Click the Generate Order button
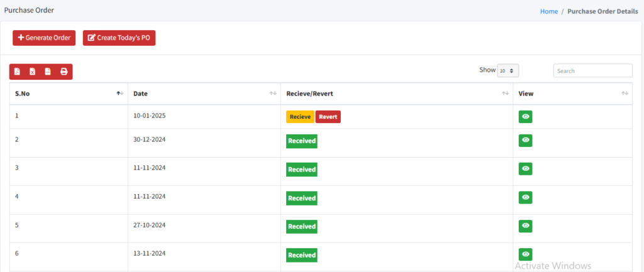This screenshot has width=644, height=272. pos(44,38)
